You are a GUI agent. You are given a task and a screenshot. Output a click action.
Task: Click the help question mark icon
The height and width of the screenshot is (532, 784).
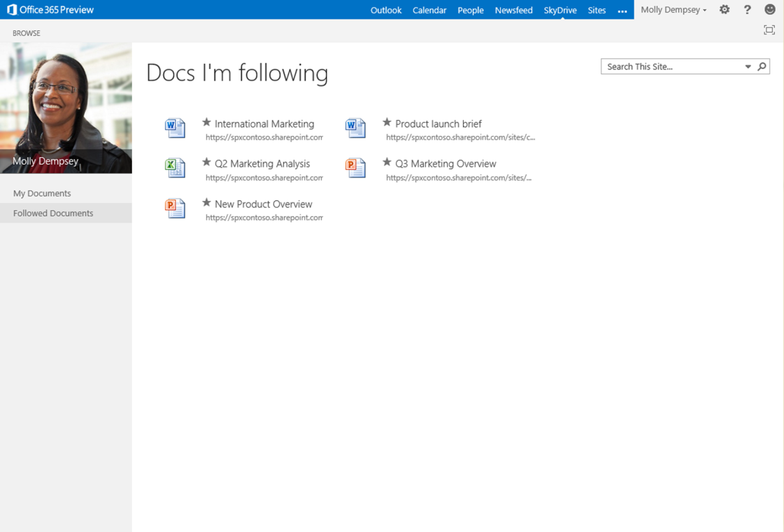pyautogui.click(x=747, y=10)
